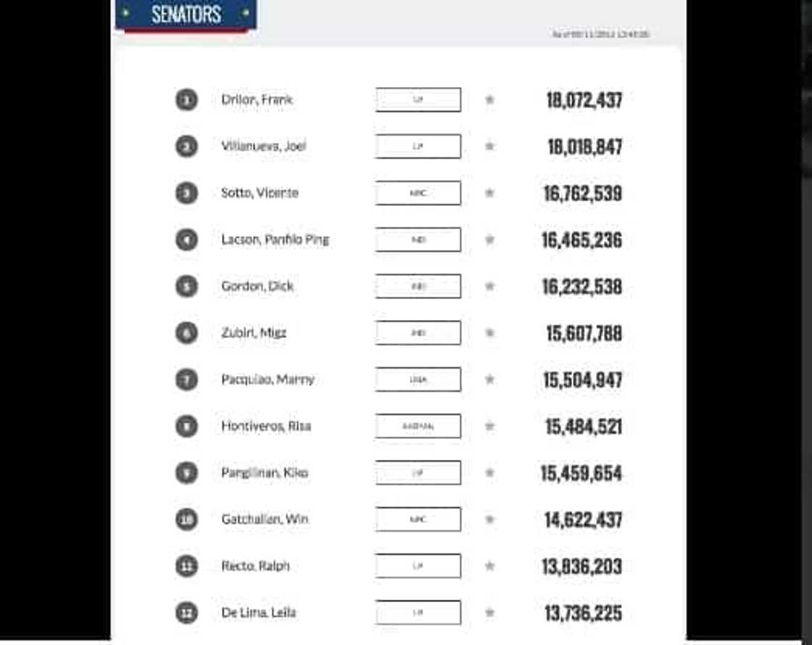Click the rank 2 badge beside Villanueva, Joel
The image size is (812, 645).
pos(186,146)
